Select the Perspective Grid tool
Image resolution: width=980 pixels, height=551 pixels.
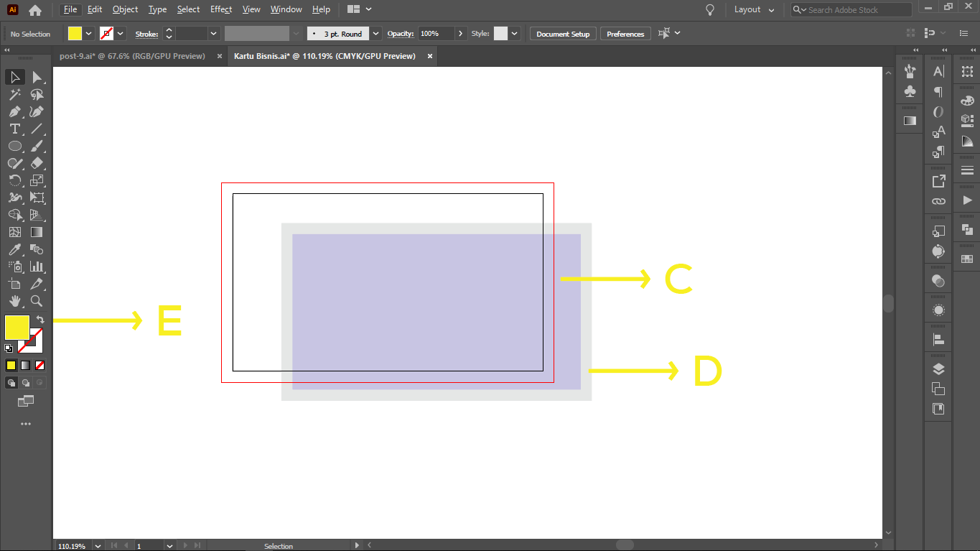point(37,215)
